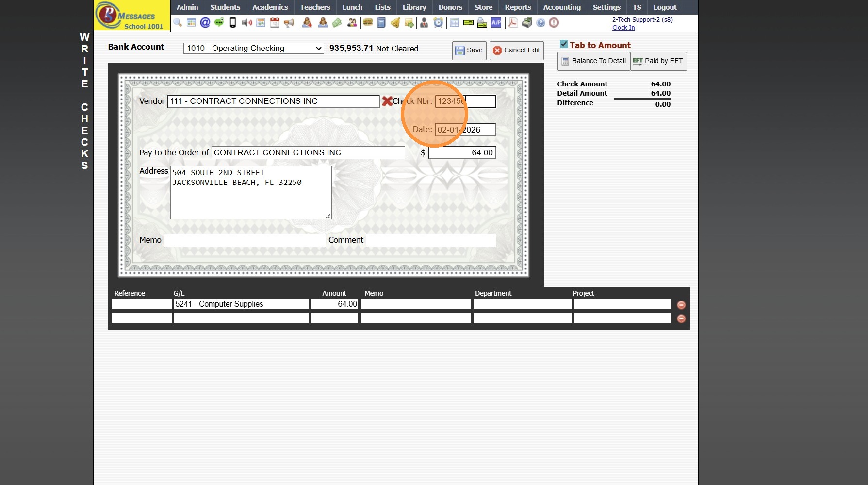Click the megaphone announcement icon
The image size is (868, 485).
point(289,22)
